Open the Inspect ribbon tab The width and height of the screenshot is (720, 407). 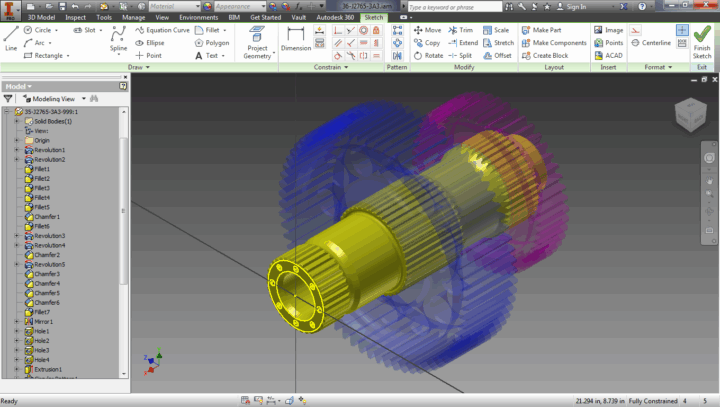[76, 17]
